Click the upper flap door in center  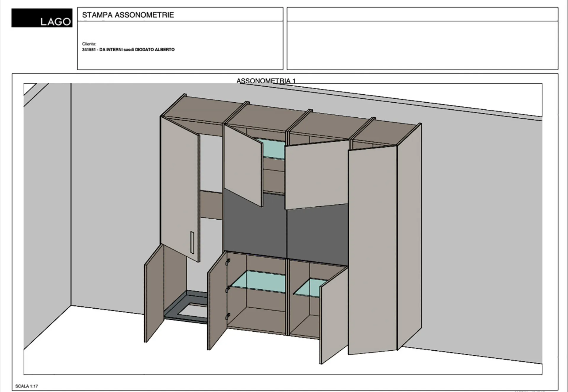point(317,174)
